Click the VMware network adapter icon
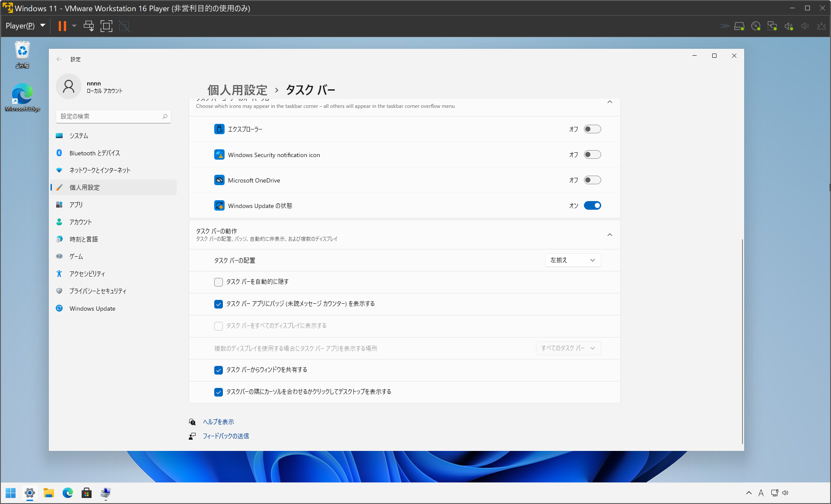The width and height of the screenshot is (831, 504). tap(772, 26)
